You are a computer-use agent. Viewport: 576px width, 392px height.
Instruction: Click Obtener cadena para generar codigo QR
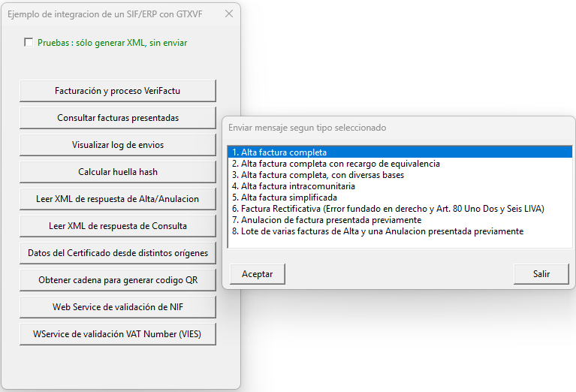(x=117, y=279)
